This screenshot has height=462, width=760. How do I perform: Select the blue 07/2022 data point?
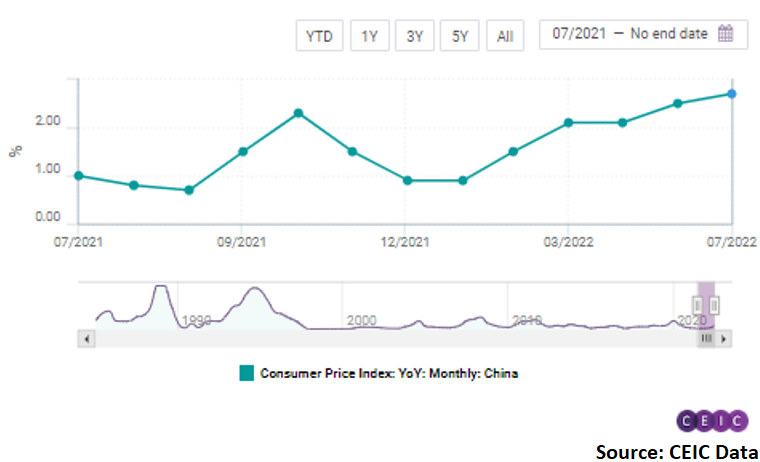tap(732, 94)
